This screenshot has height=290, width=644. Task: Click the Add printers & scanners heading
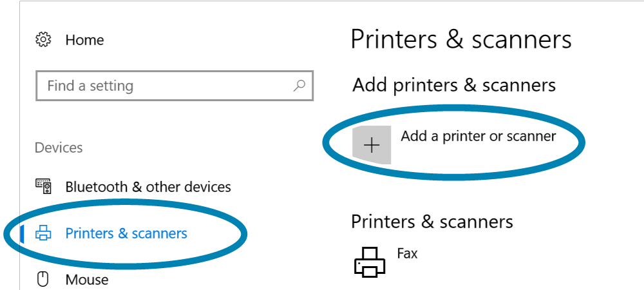453,84
